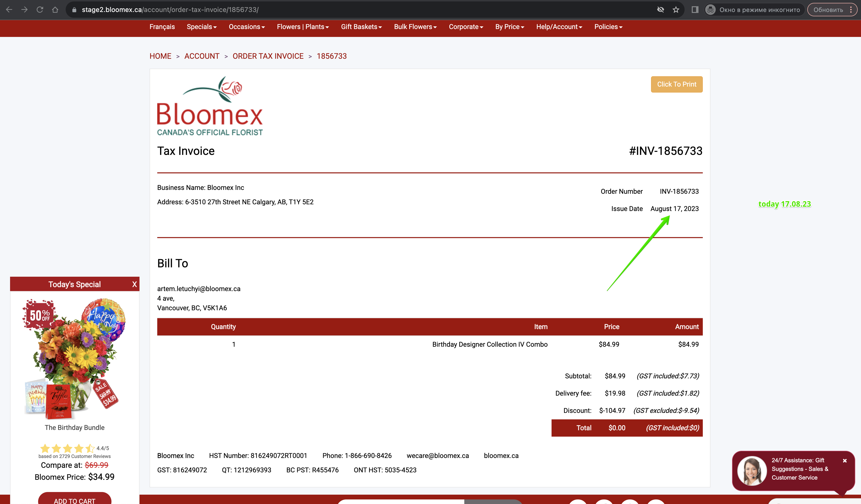
Task: Expand the Specials dropdown menu
Action: pos(202,27)
